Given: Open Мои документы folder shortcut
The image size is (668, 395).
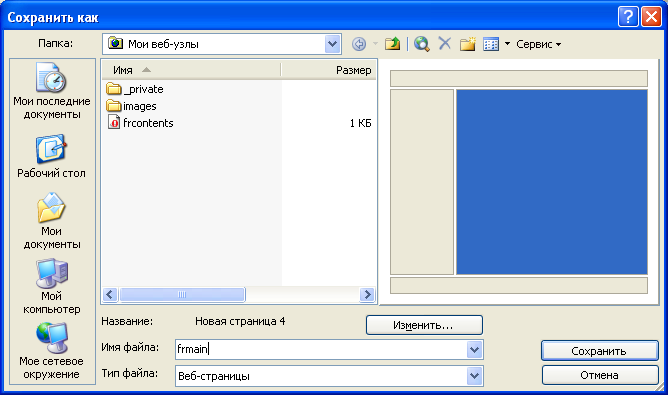Looking at the screenshot, I should pyautogui.click(x=52, y=221).
